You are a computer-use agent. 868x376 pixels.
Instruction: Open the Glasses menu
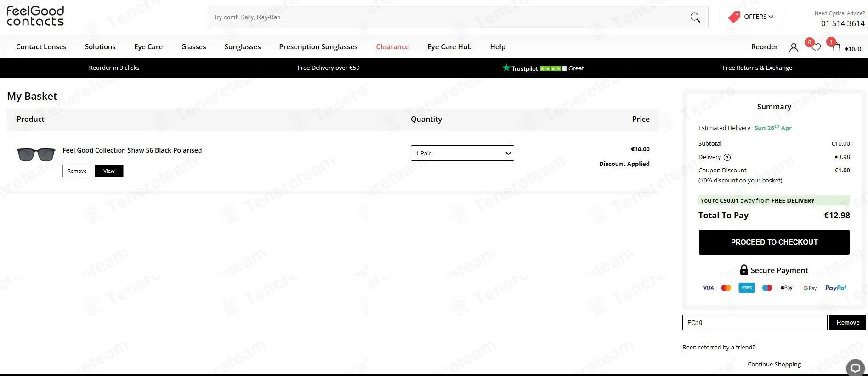[193, 47]
